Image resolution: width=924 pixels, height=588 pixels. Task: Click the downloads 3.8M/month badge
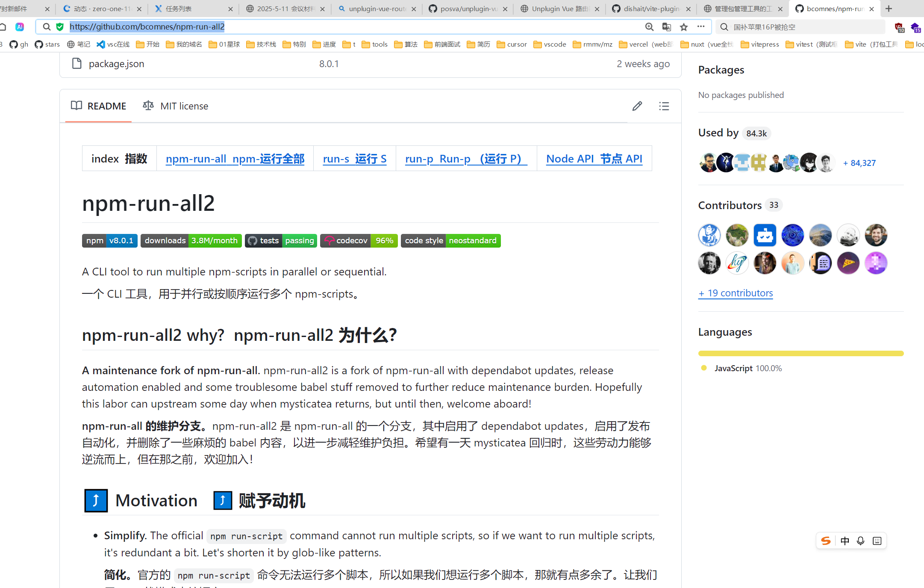tap(191, 241)
